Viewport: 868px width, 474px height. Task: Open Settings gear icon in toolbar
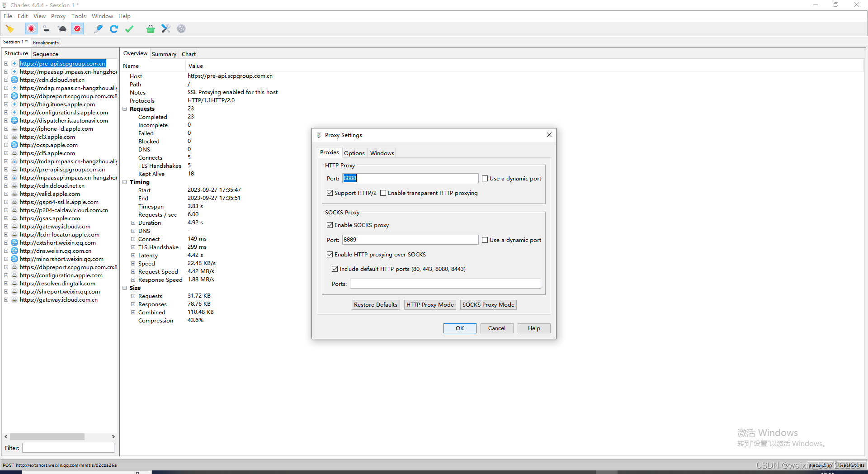[x=181, y=29]
